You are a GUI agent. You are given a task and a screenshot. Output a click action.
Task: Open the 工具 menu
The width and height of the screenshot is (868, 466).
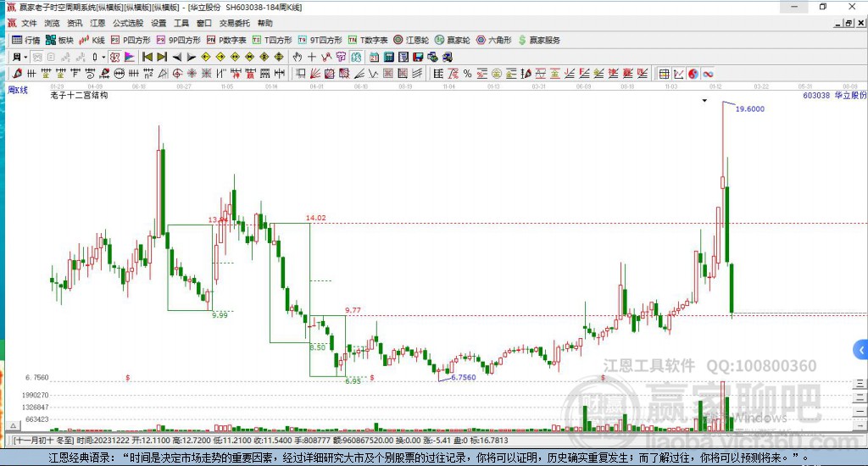click(x=181, y=23)
